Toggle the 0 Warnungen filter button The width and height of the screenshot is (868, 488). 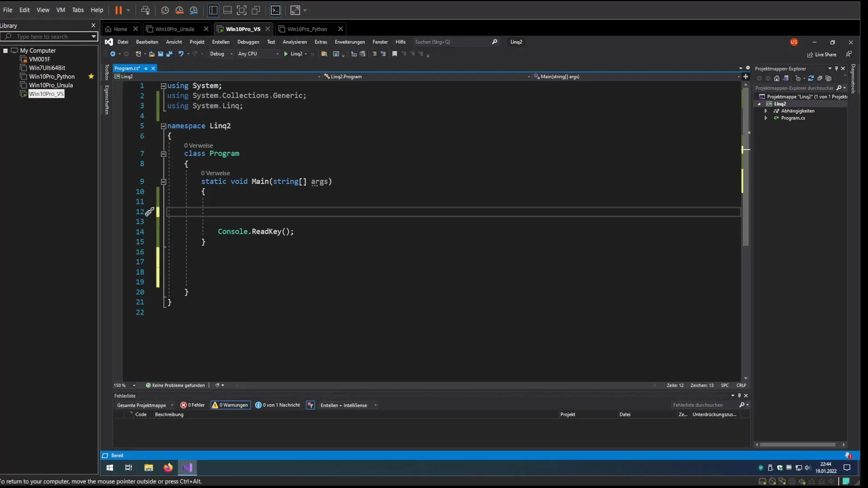230,405
